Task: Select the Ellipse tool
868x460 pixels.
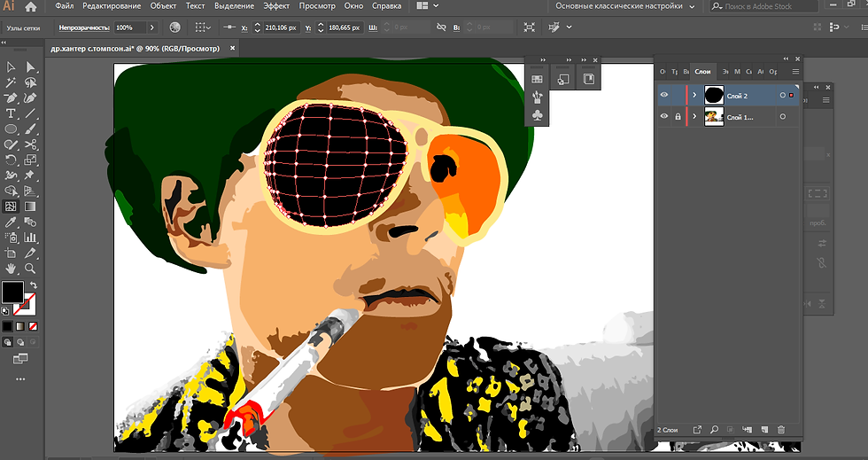Action: (11, 129)
